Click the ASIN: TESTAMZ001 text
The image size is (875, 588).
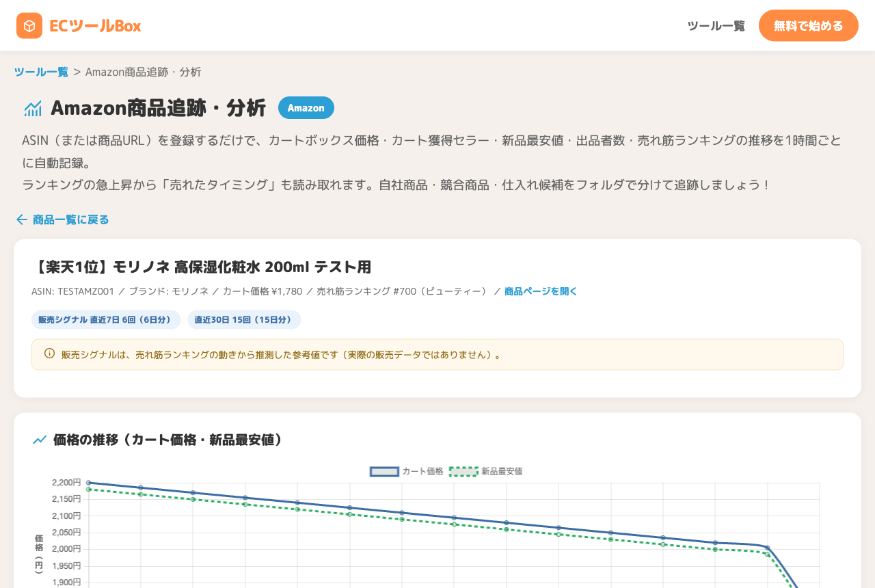tap(72, 291)
